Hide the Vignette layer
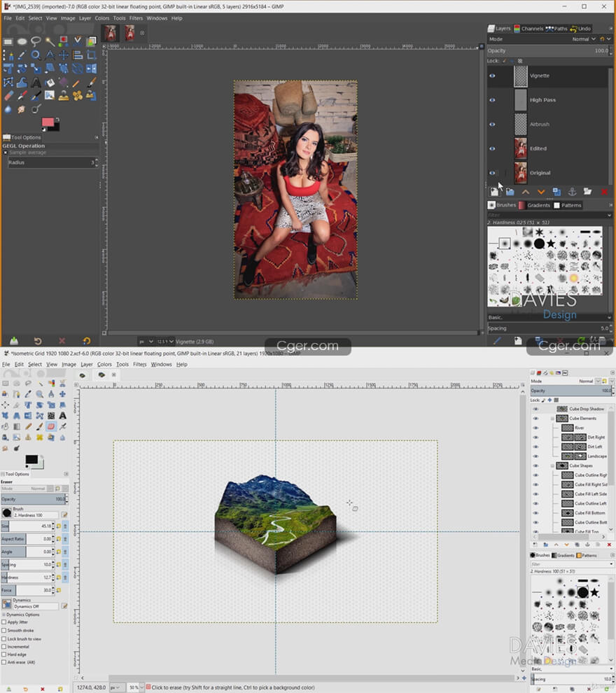 pyautogui.click(x=492, y=76)
